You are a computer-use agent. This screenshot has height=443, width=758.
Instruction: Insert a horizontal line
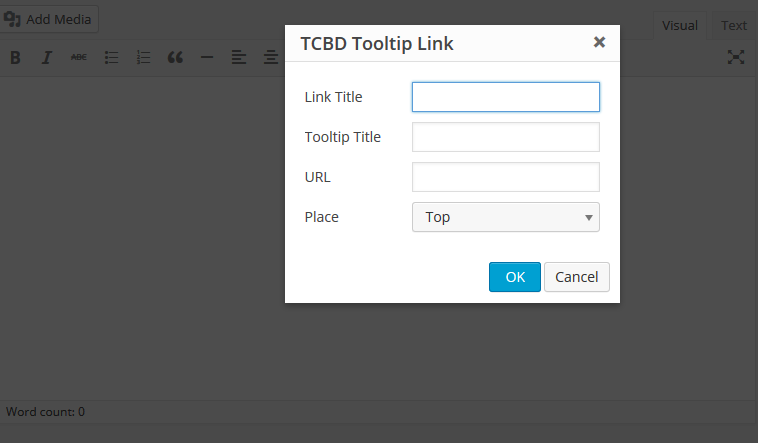point(207,58)
